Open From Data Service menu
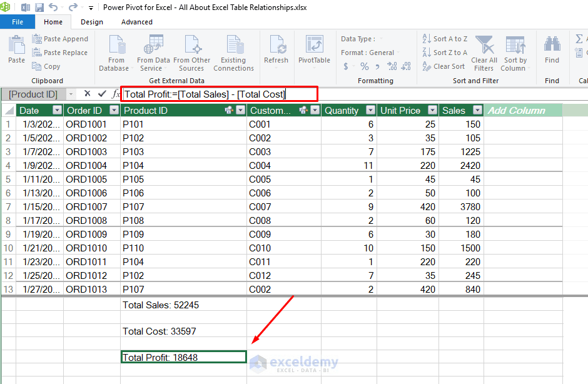This screenshot has width=588, height=384. [153, 53]
